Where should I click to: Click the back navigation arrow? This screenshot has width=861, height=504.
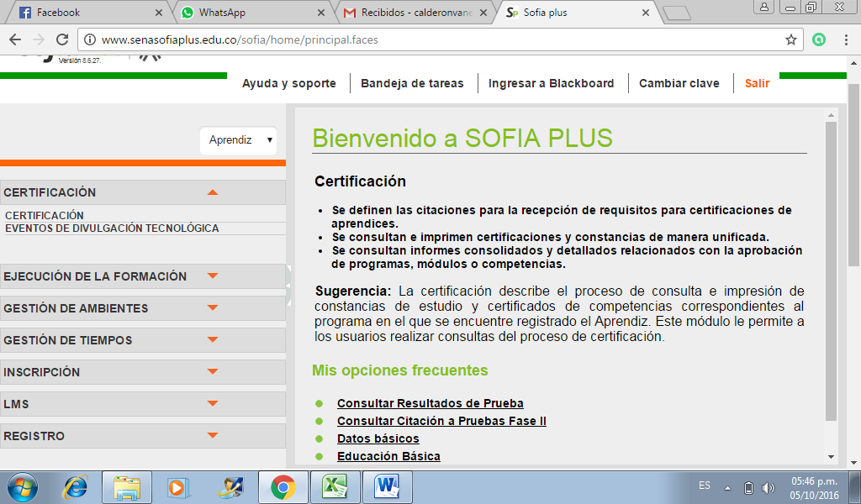click(x=14, y=38)
